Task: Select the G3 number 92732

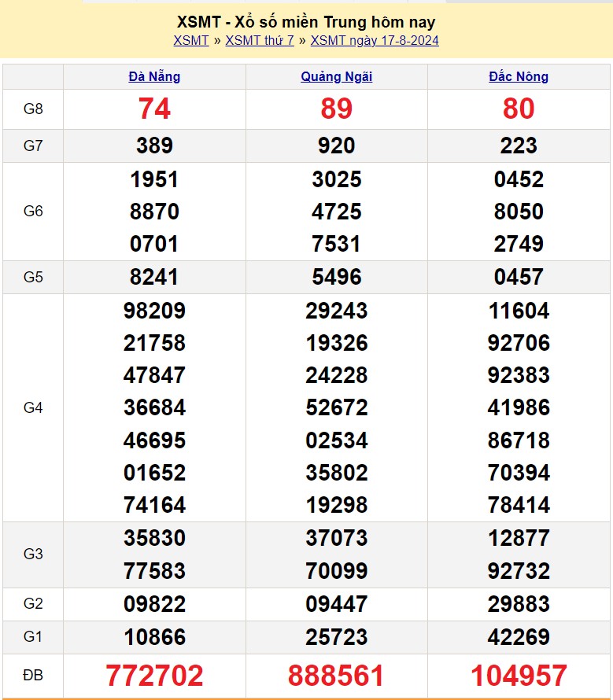Action: coord(519,570)
